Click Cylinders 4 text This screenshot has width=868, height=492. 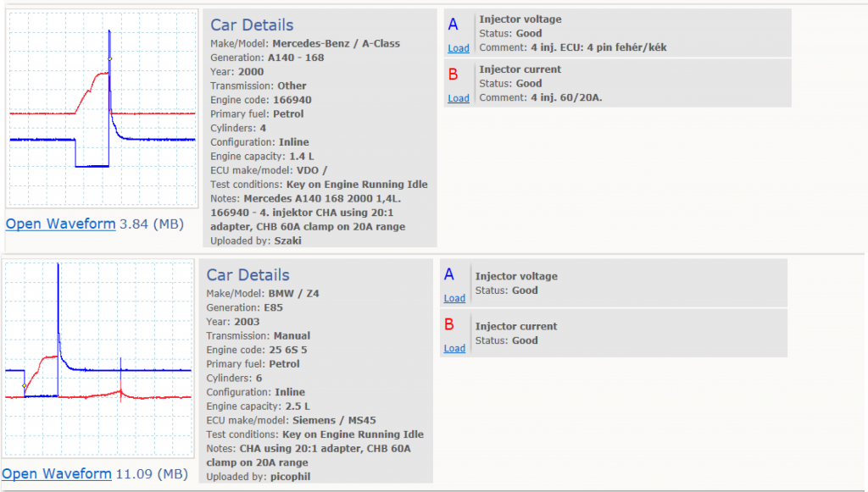[238, 128]
